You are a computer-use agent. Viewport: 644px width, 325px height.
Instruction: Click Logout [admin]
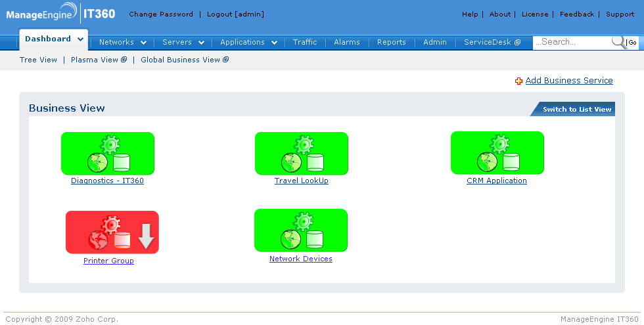coord(235,14)
